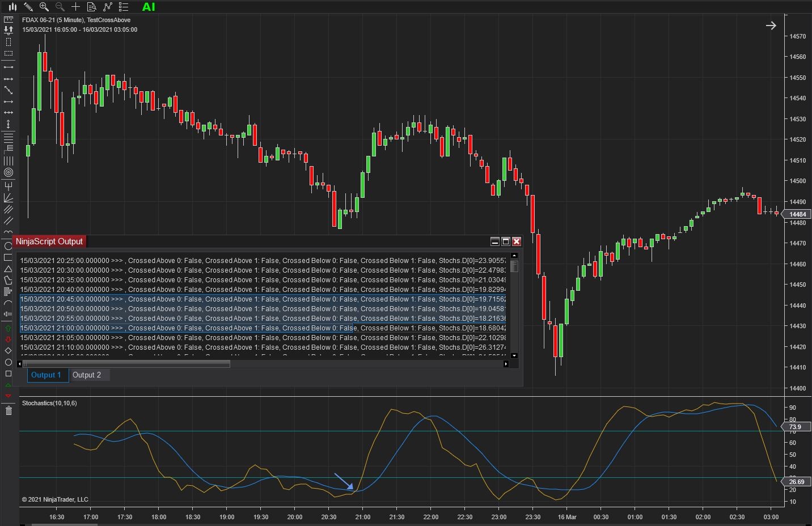Open the data box document icon
The width and height of the screenshot is (812, 526).
(x=91, y=7)
